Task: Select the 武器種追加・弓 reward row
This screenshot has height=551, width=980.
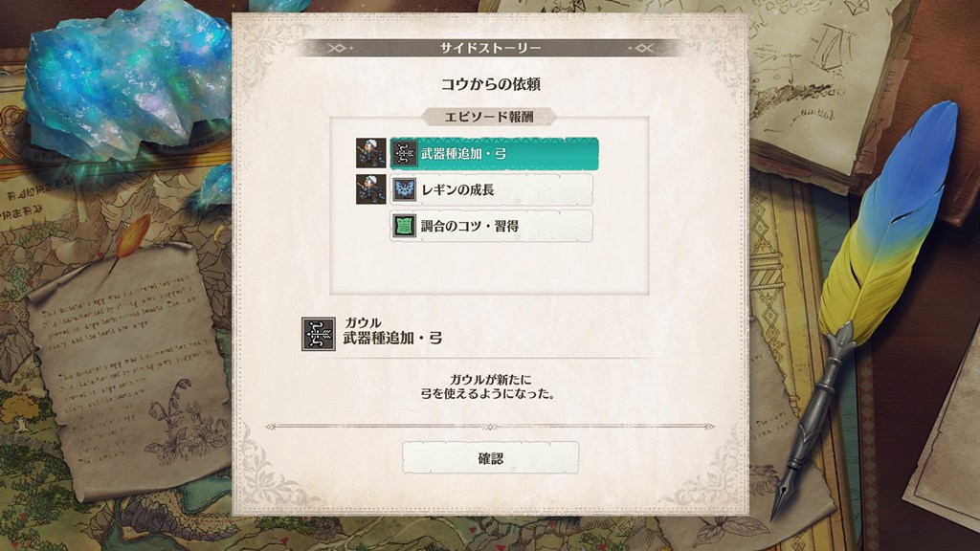Action: (494, 154)
